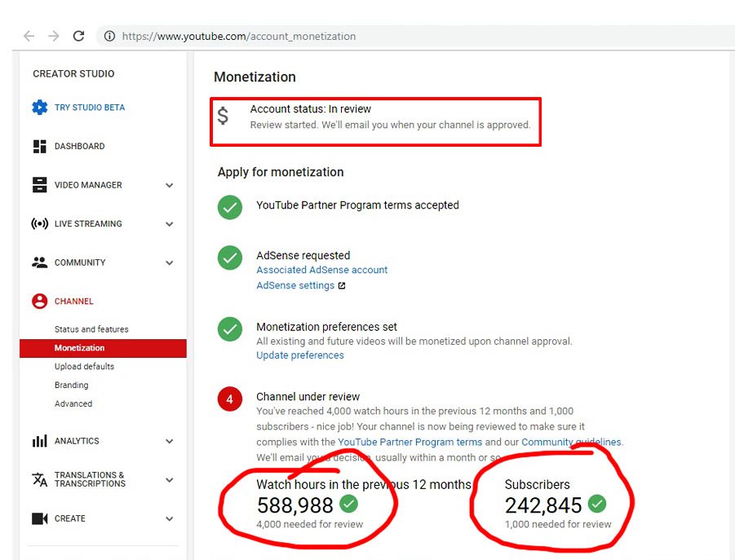The width and height of the screenshot is (735, 560).
Task: Select the Try Studio Beta gear icon
Action: tap(39, 108)
